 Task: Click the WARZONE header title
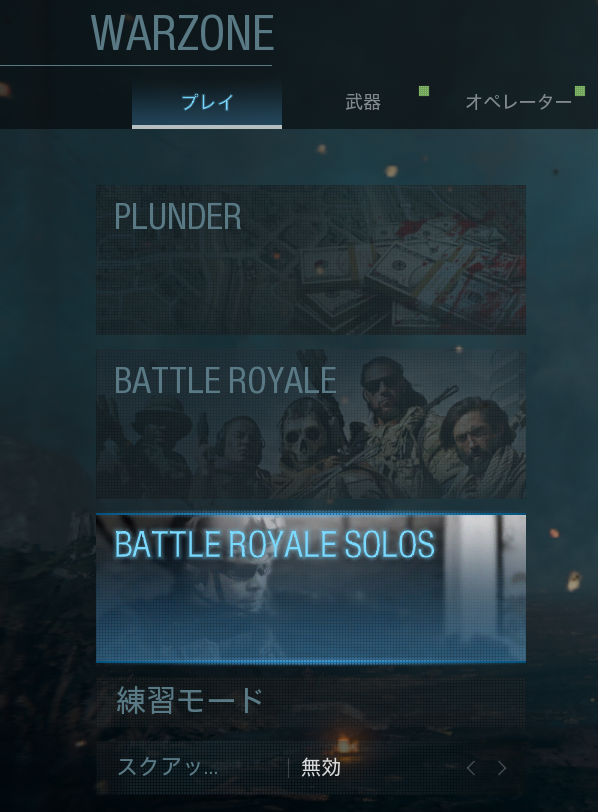(182, 34)
